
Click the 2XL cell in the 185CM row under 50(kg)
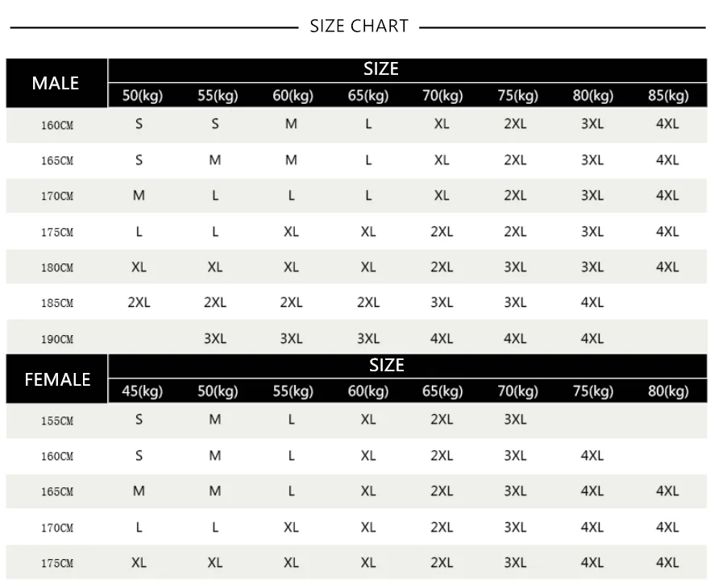click(x=139, y=303)
